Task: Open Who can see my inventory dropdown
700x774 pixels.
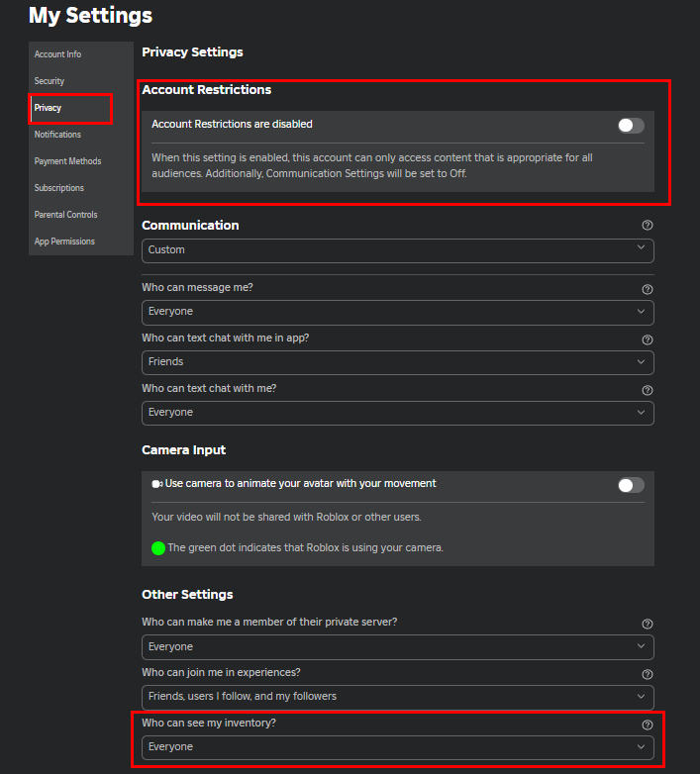Action: coord(397,747)
